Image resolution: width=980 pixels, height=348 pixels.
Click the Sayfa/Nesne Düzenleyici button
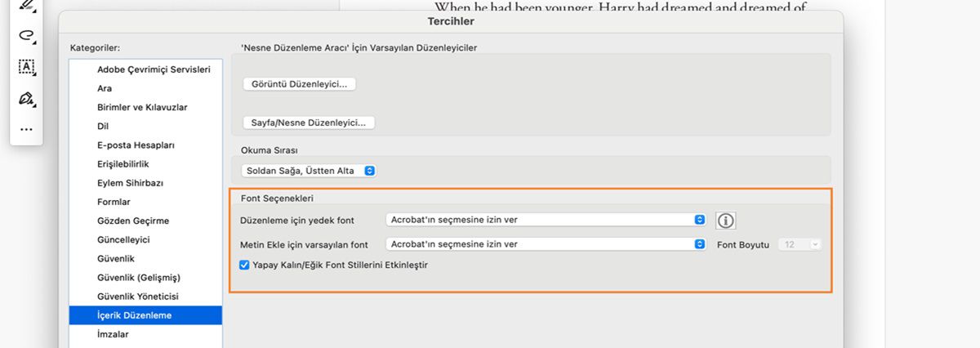[309, 123]
